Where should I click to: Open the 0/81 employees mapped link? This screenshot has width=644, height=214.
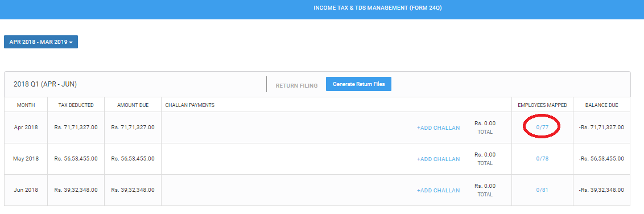[x=542, y=190]
